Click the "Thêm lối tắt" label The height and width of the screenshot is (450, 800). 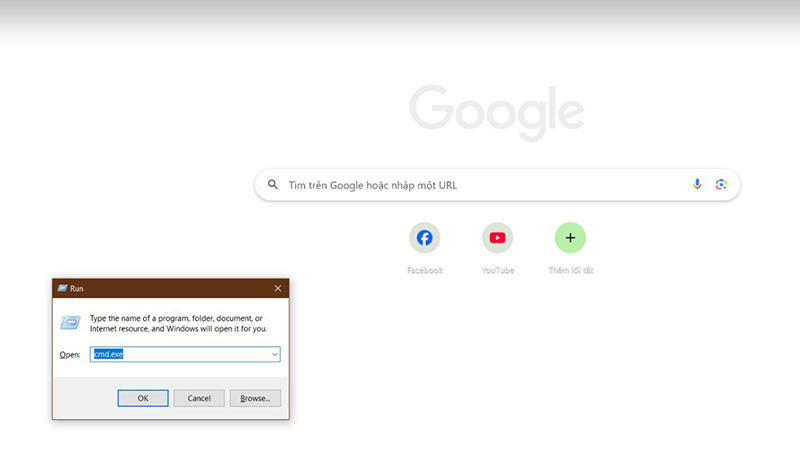[x=570, y=270]
